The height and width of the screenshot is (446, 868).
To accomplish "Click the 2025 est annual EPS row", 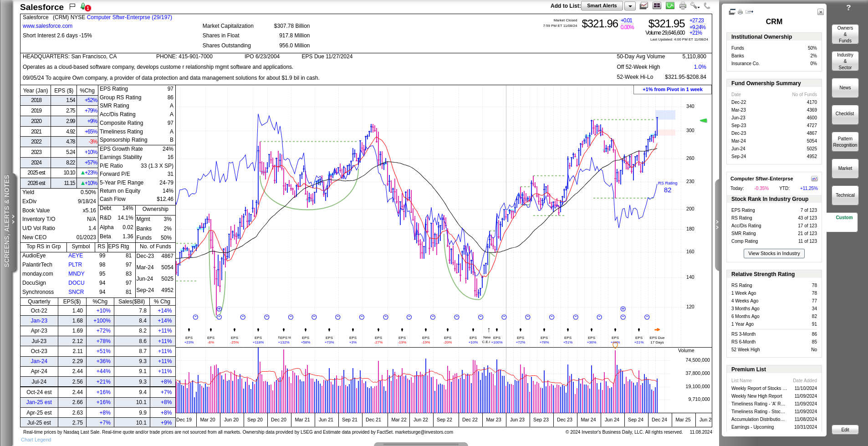I will (x=59, y=173).
